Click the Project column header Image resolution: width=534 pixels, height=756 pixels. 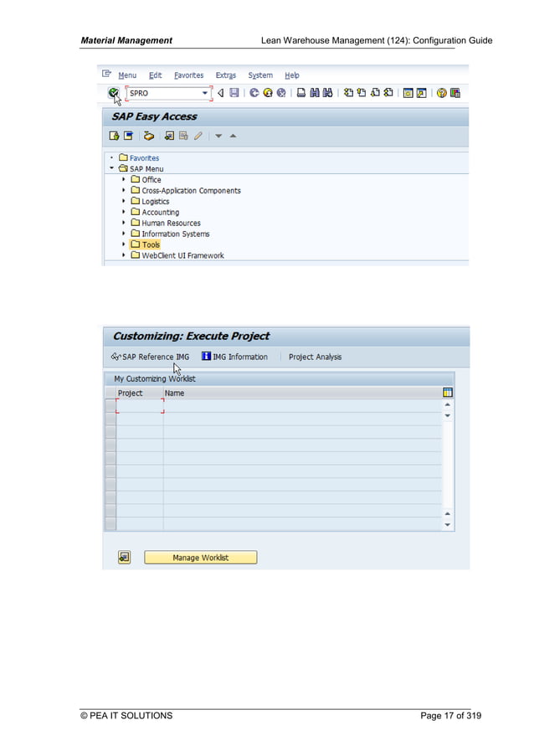point(140,393)
